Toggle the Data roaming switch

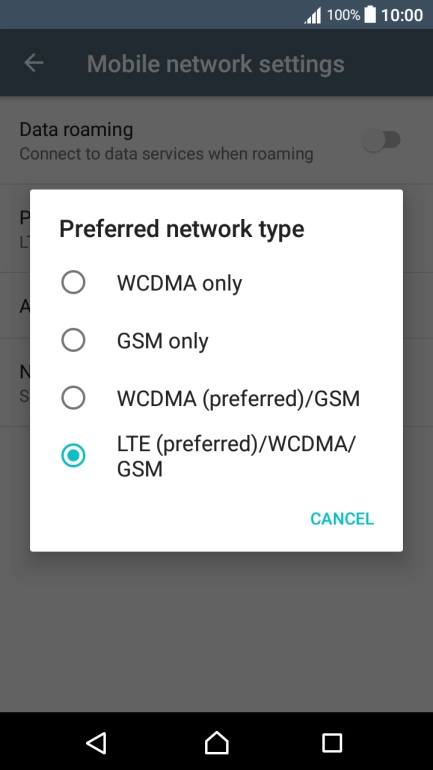click(381, 140)
